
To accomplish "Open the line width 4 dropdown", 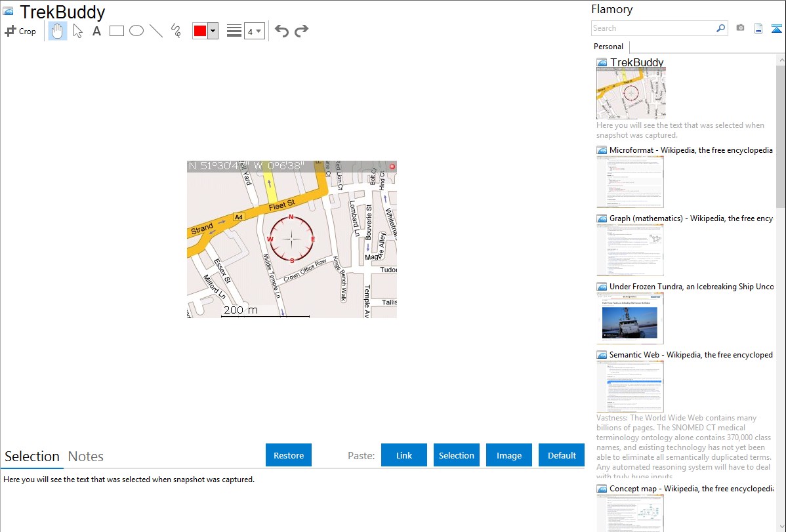I will coord(254,31).
